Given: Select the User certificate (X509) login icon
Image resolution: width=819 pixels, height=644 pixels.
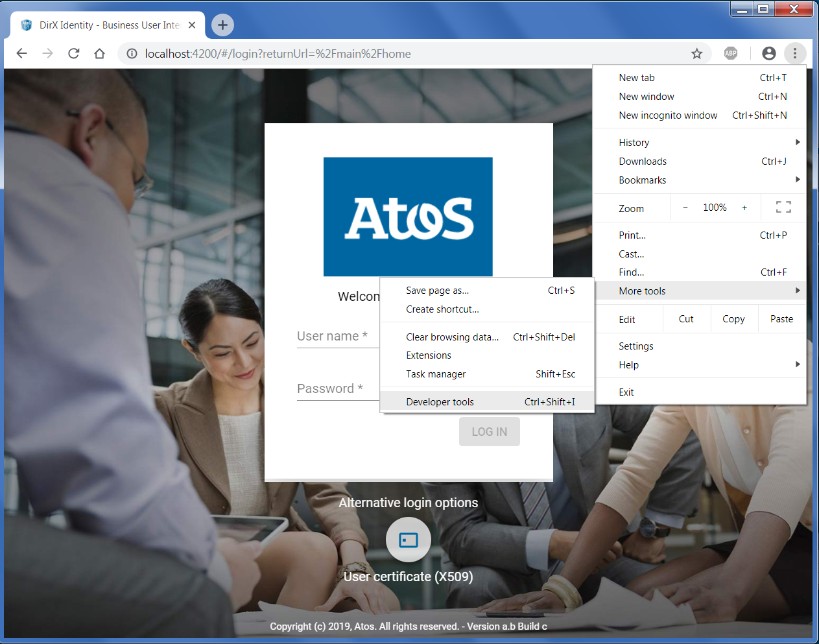Looking at the screenshot, I should click(408, 539).
